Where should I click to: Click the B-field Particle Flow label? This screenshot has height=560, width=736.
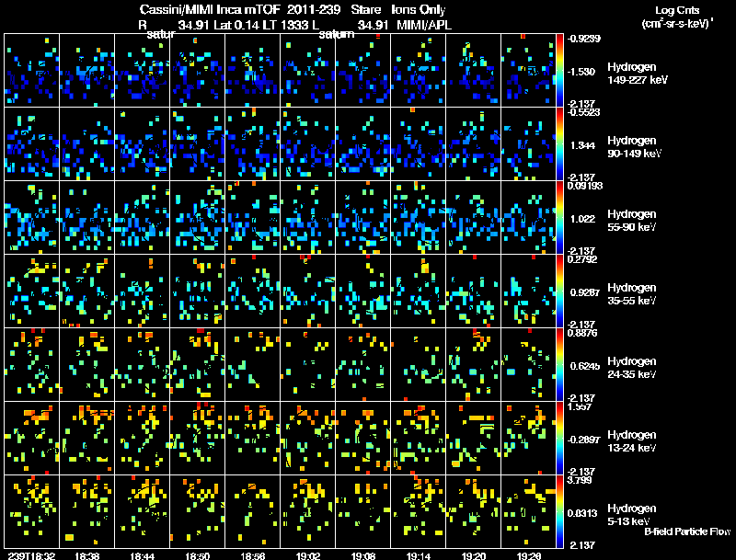687,531
